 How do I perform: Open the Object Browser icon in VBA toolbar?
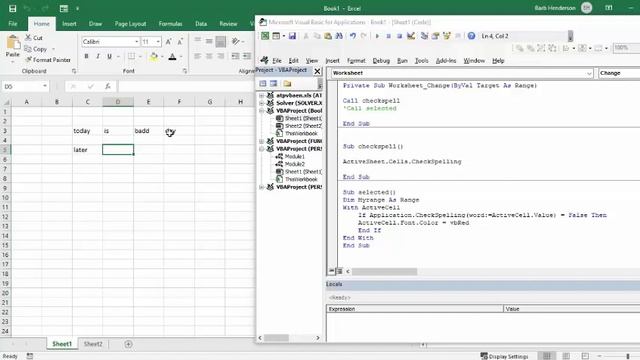pos(447,36)
